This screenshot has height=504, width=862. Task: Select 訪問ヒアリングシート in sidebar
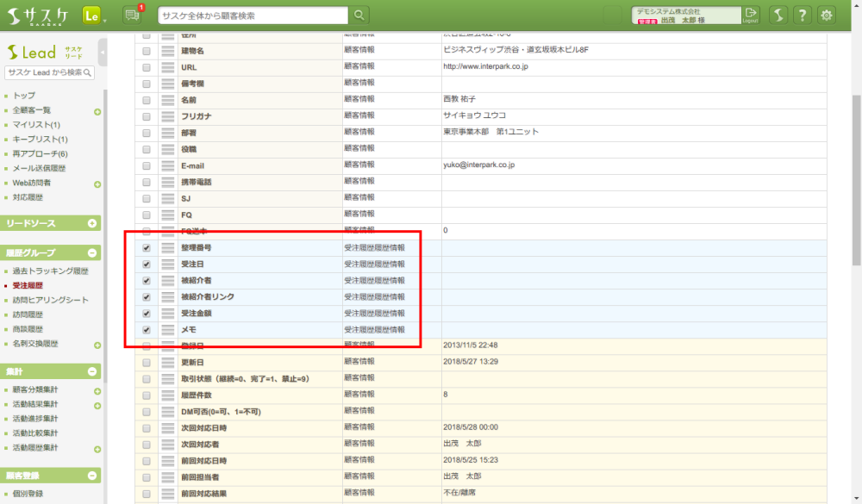[x=50, y=300]
